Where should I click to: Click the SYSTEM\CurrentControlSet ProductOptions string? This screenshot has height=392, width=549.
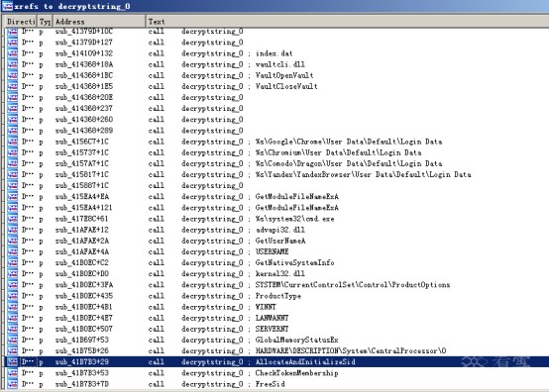tap(353, 285)
